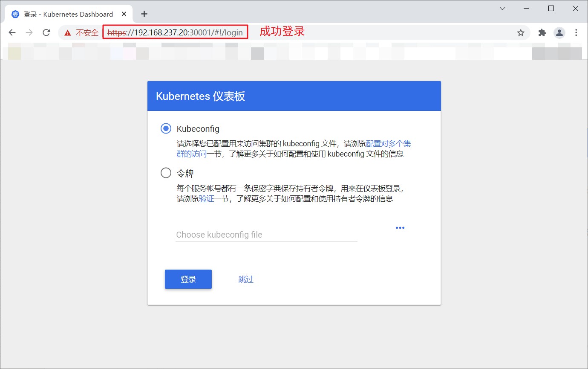Click the Kubernetes 仪表板 header title
This screenshot has width=588, height=369.
coord(200,96)
